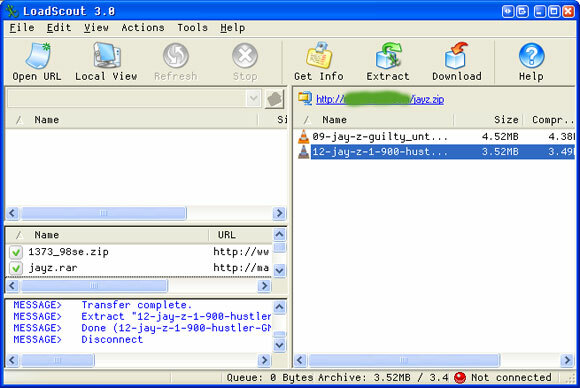Switch to Local View
Image resolution: width=580 pixels, height=388 pixels.
(x=106, y=62)
